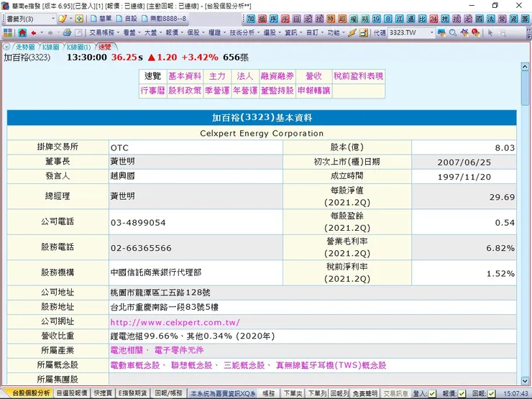This screenshot has height=399, width=532.
Task: Open the 大盤 dropdown menu
Action: pyautogui.click(x=152, y=33)
